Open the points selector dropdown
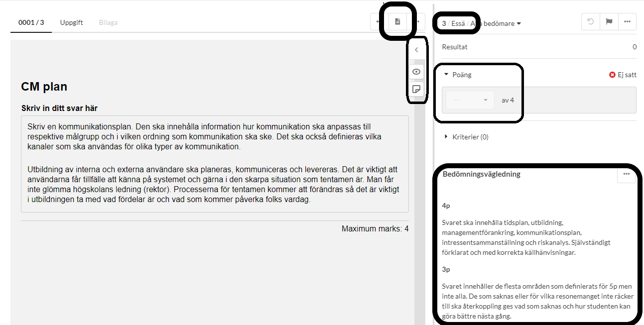 pyautogui.click(x=470, y=100)
